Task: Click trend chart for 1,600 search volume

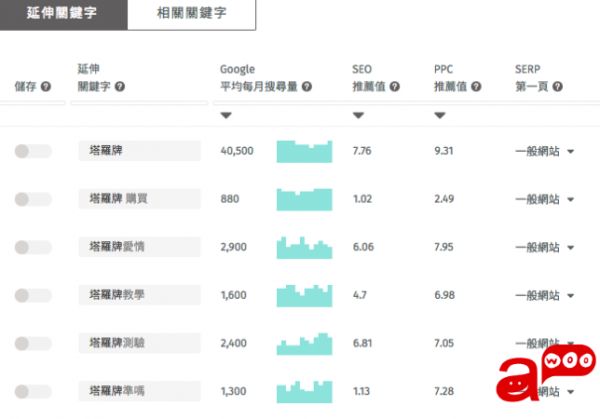Action: tap(304, 295)
